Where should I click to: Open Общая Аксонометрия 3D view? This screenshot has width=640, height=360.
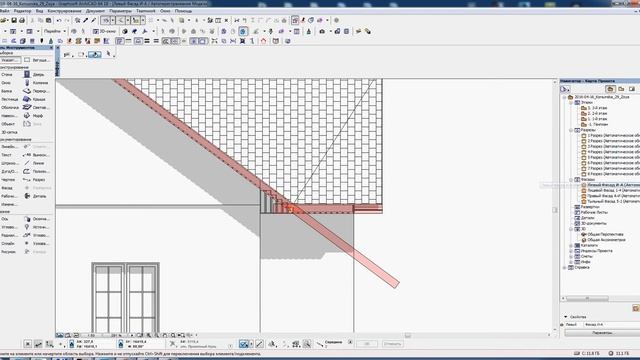click(x=603, y=240)
